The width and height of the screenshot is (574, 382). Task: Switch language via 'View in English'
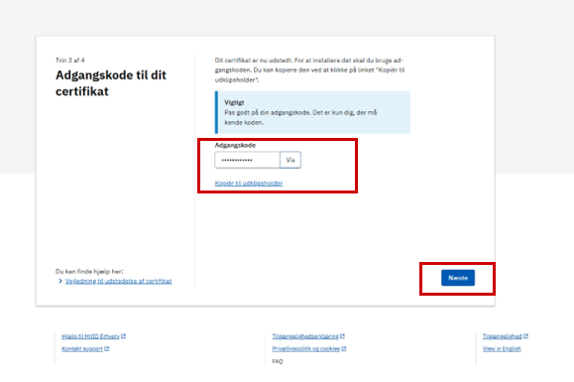[502, 349]
